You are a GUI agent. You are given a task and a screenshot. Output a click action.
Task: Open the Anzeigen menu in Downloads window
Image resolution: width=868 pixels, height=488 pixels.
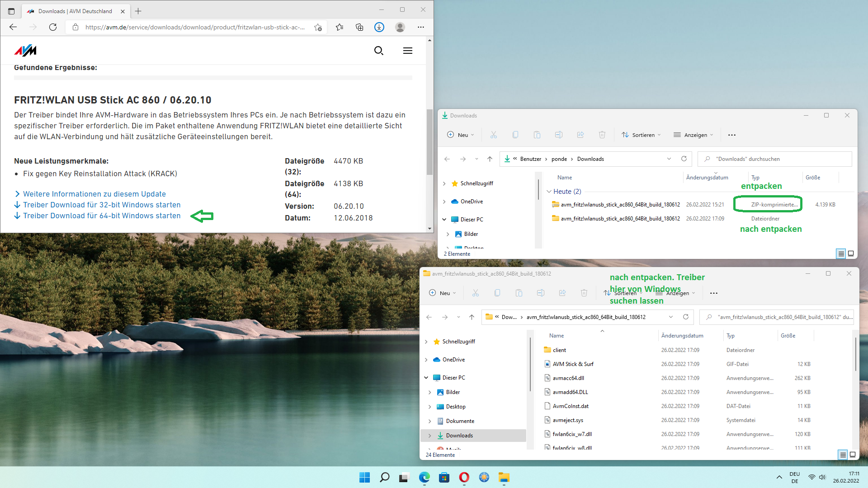point(693,135)
